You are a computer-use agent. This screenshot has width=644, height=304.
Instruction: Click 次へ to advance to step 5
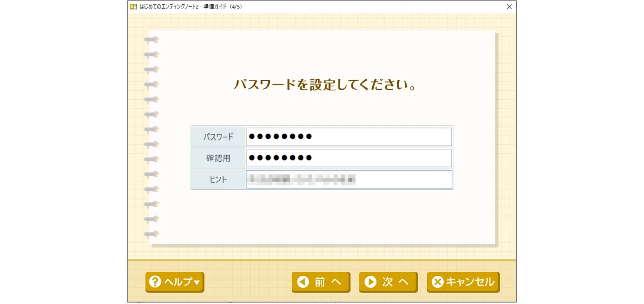[388, 282]
